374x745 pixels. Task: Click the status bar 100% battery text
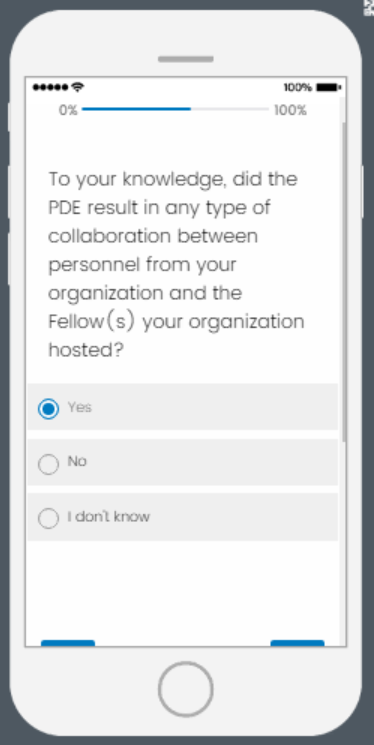(x=298, y=87)
